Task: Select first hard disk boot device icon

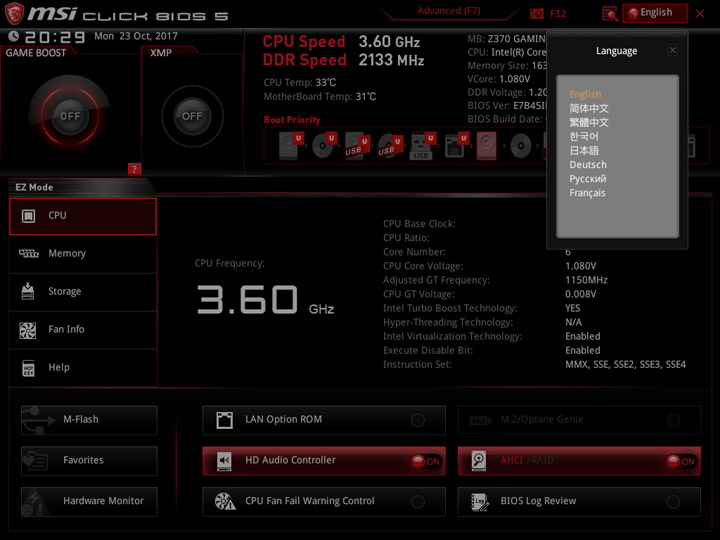Action: tap(291, 146)
